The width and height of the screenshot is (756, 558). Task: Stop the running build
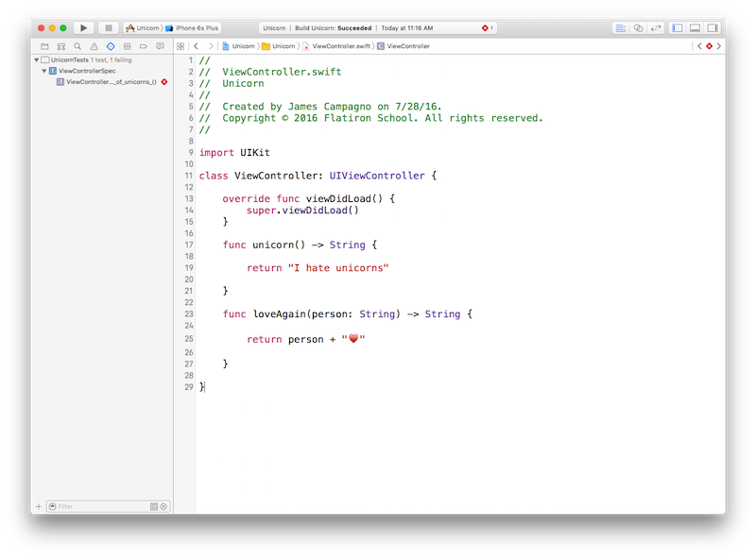coord(109,28)
